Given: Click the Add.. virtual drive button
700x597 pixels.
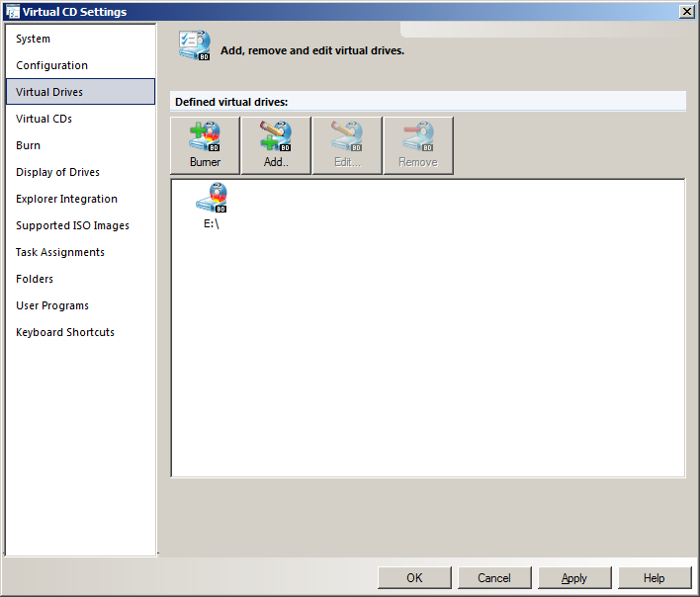Looking at the screenshot, I should (276, 145).
